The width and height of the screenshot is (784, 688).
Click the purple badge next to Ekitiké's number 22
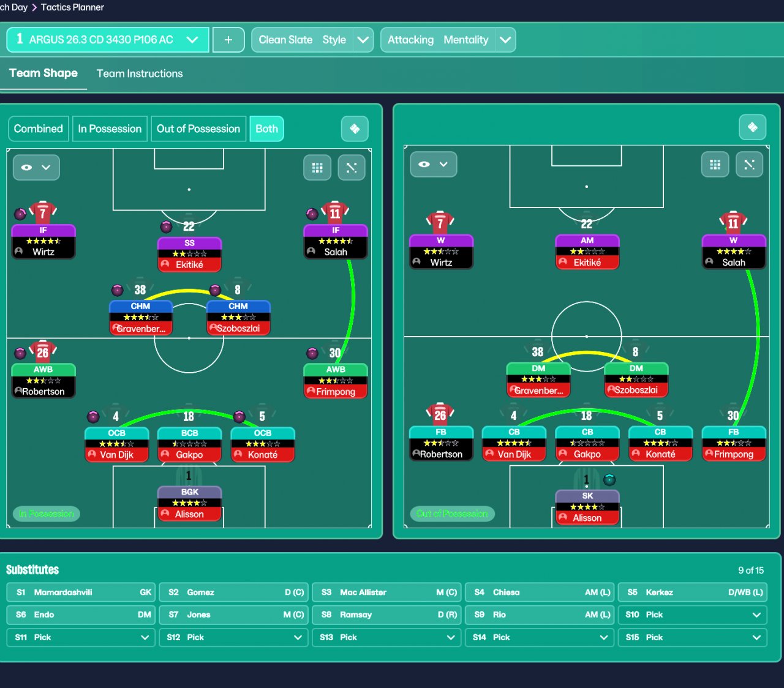point(167,227)
